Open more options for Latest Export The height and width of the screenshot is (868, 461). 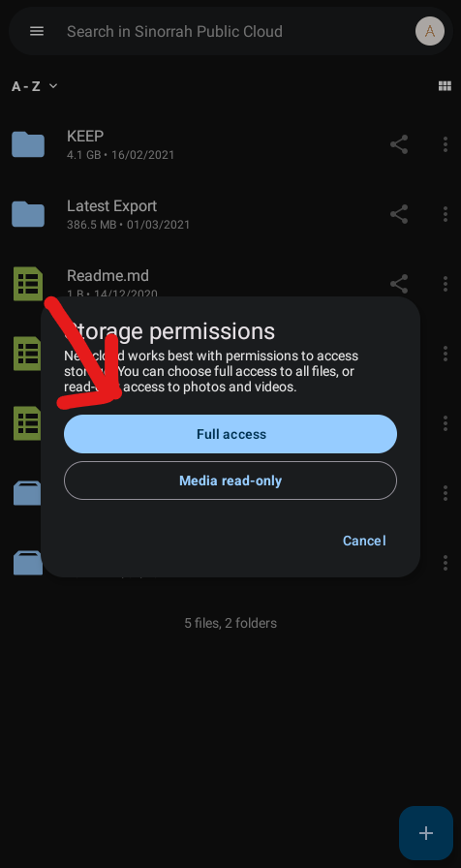pos(446,214)
